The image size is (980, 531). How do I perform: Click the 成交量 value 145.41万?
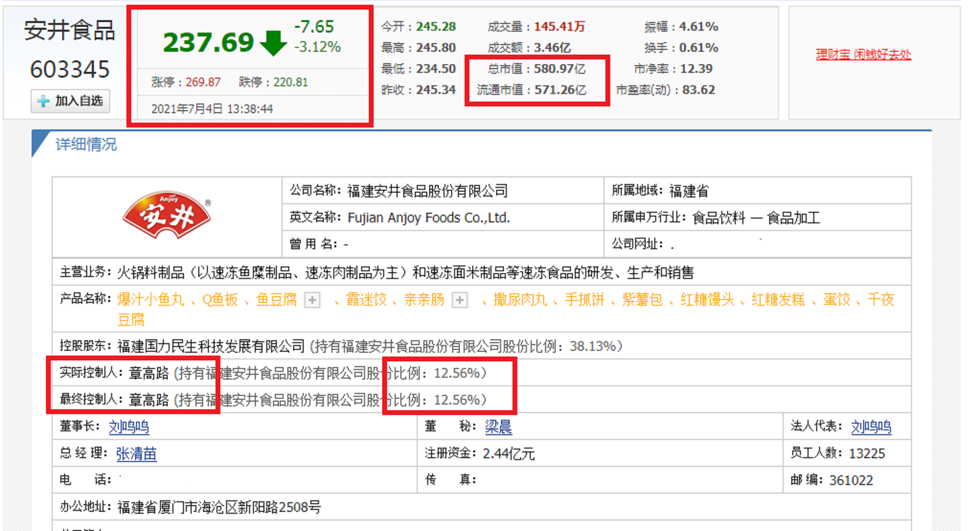click(x=559, y=26)
